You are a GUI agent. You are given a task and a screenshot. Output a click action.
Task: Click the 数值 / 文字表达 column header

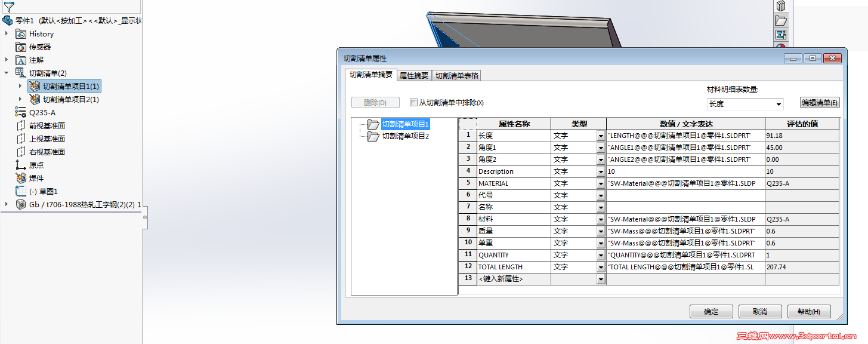coord(685,124)
